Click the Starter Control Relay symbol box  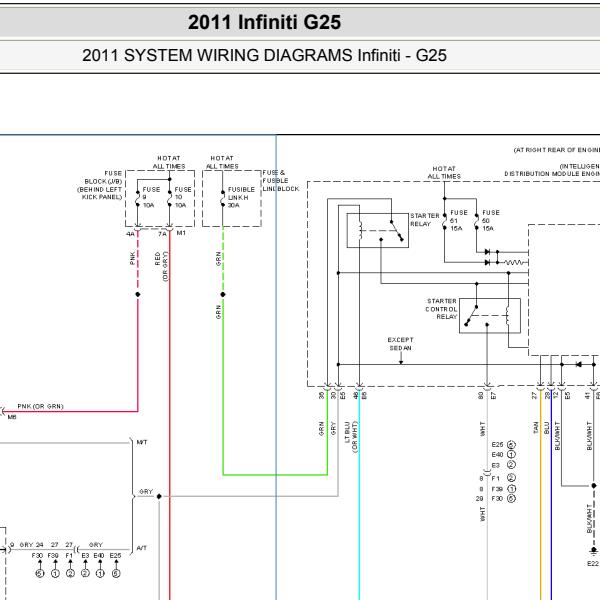pos(490,316)
